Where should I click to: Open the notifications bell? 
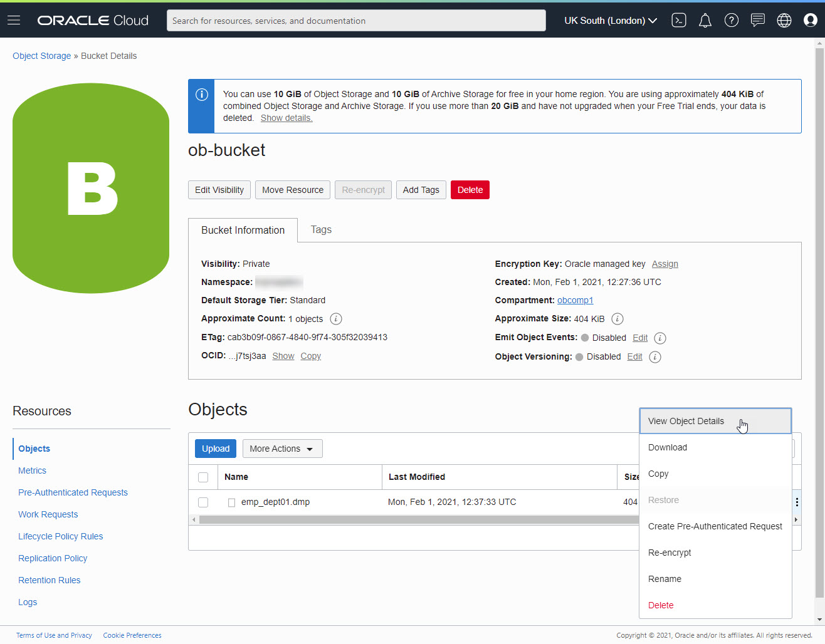coord(705,21)
